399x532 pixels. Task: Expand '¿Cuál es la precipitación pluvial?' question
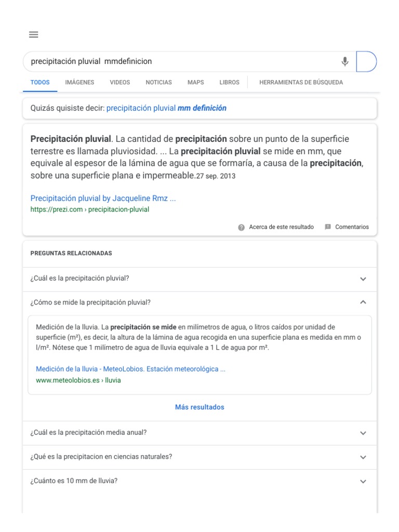(363, 278)
